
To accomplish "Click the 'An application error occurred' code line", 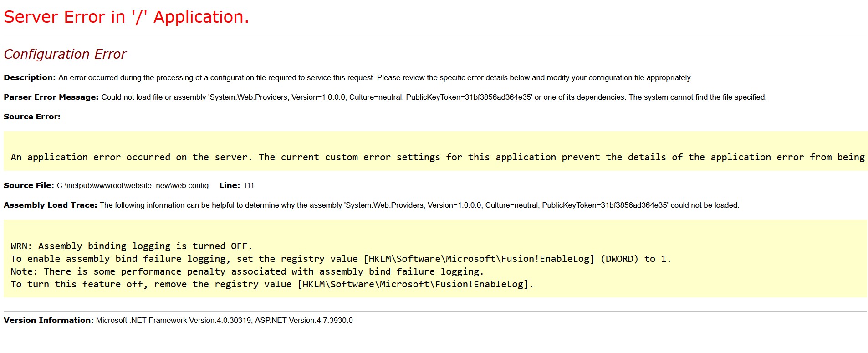I will pyautogui.click(x=437, y=158).
